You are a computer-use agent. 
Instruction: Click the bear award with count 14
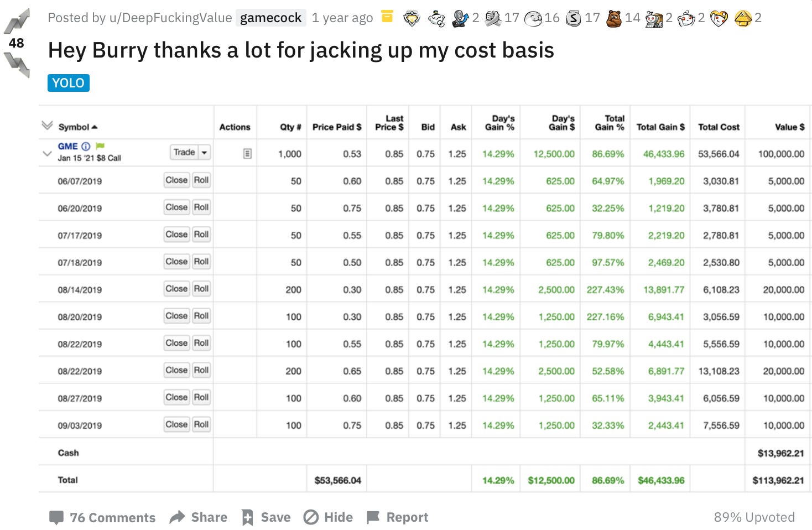(x=613, y=18)
